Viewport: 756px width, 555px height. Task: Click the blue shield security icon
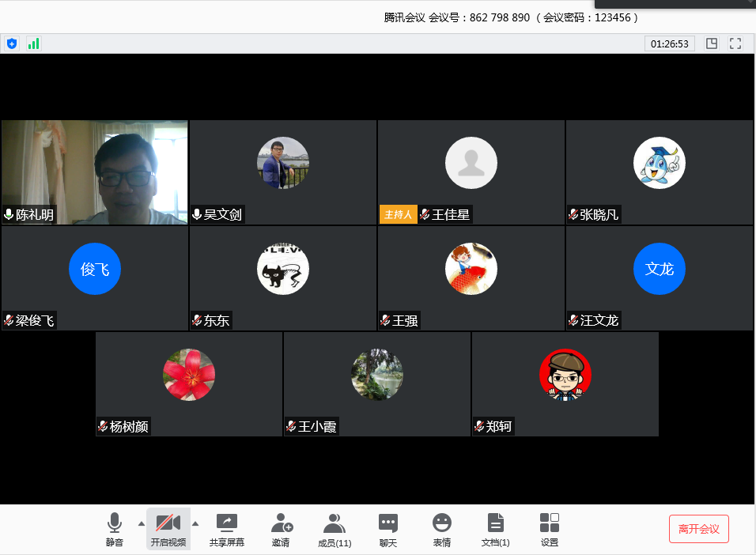click(11, 43)
